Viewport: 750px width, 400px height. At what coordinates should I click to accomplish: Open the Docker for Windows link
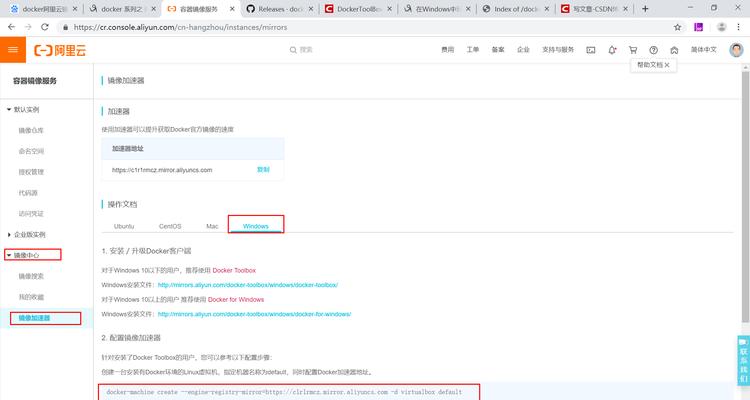(x=236, y=300)
